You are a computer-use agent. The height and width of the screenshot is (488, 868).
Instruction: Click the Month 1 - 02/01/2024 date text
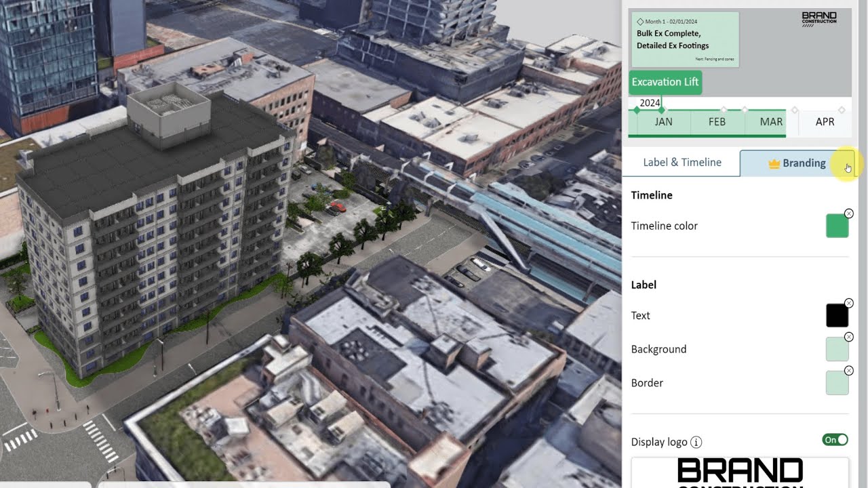pos(671,22)
